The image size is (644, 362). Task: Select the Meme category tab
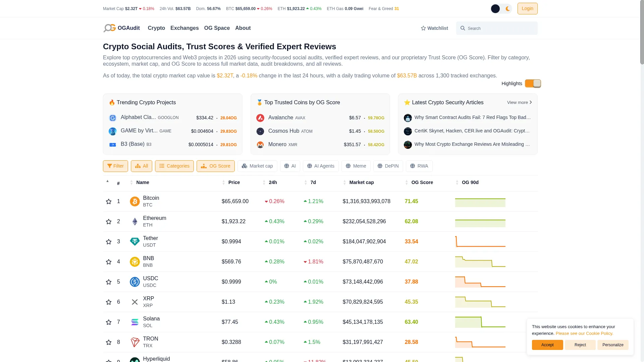(x=356, y=166)
